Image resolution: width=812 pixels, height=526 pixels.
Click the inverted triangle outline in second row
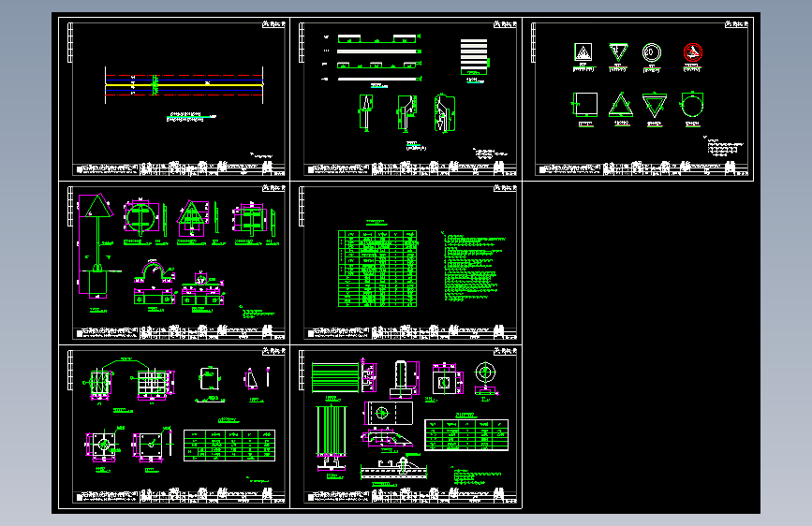655,105
